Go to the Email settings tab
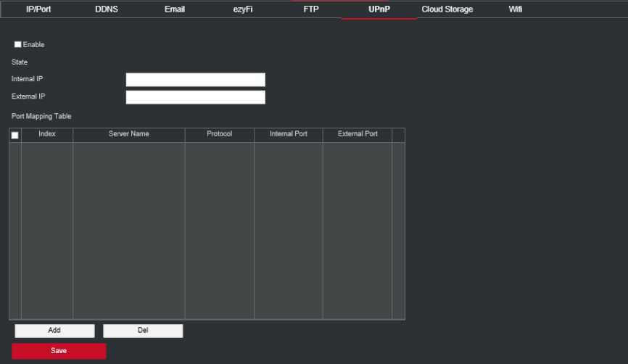The width and height of the screenshot is (628, 364). (175, 9)
